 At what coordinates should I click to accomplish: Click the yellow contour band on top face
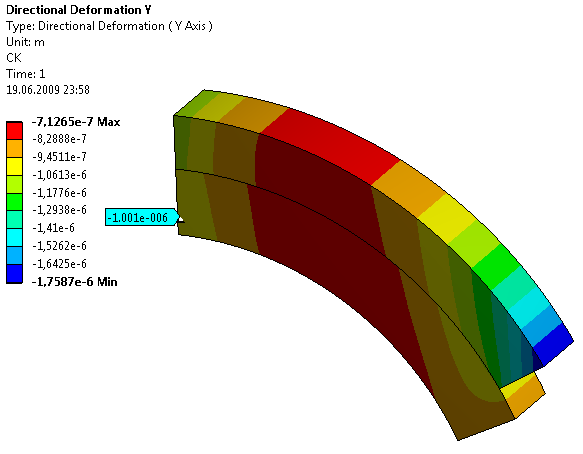pos(447,219)
